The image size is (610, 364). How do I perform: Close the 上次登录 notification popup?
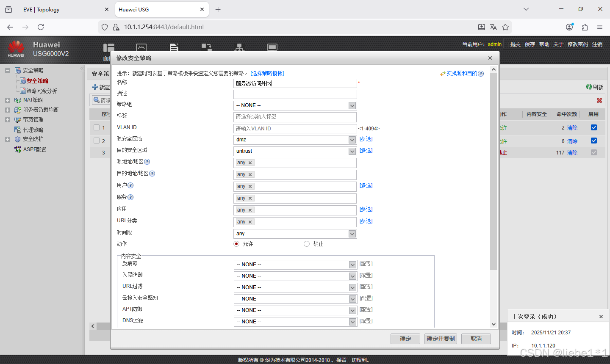coord(601,317)
